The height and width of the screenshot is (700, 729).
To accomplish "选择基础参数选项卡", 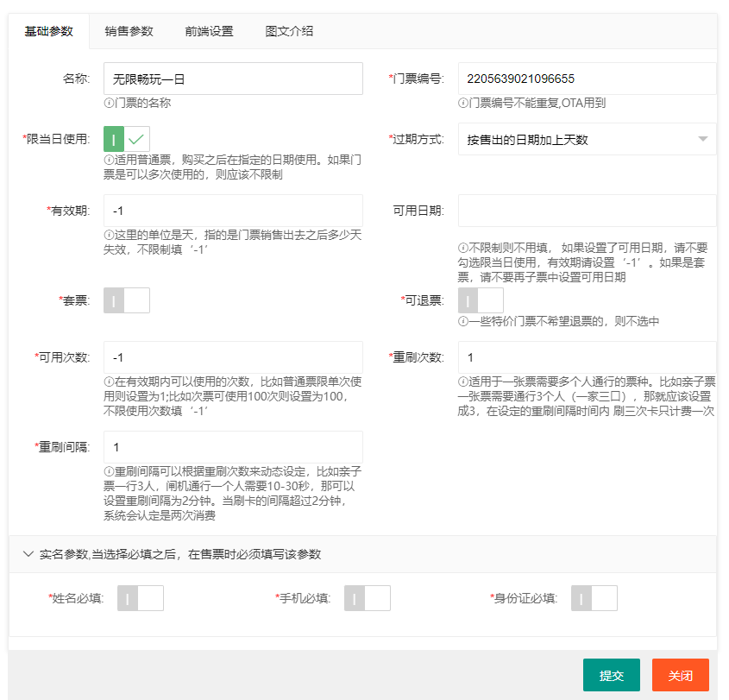I will 49,31.
